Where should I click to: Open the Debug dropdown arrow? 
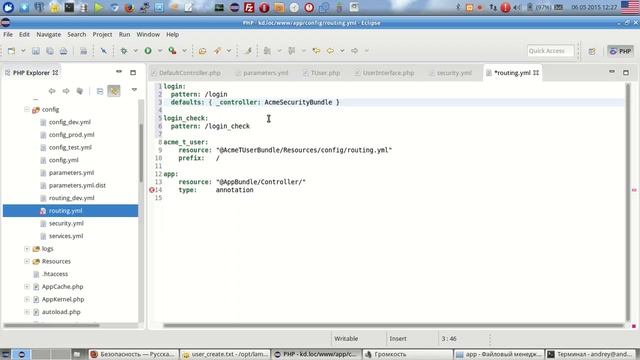click(x=135, y=51)
